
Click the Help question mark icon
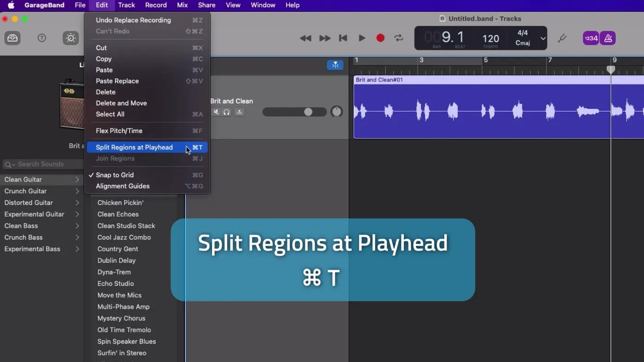pos(41,38)
